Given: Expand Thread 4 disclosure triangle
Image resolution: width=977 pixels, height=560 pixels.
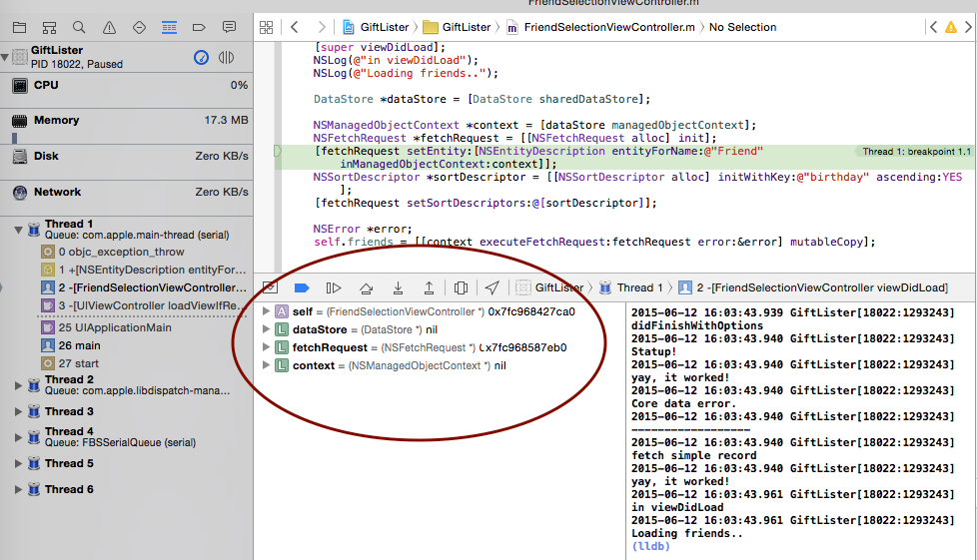Looking at the screenshot, I should coord(18,437).
